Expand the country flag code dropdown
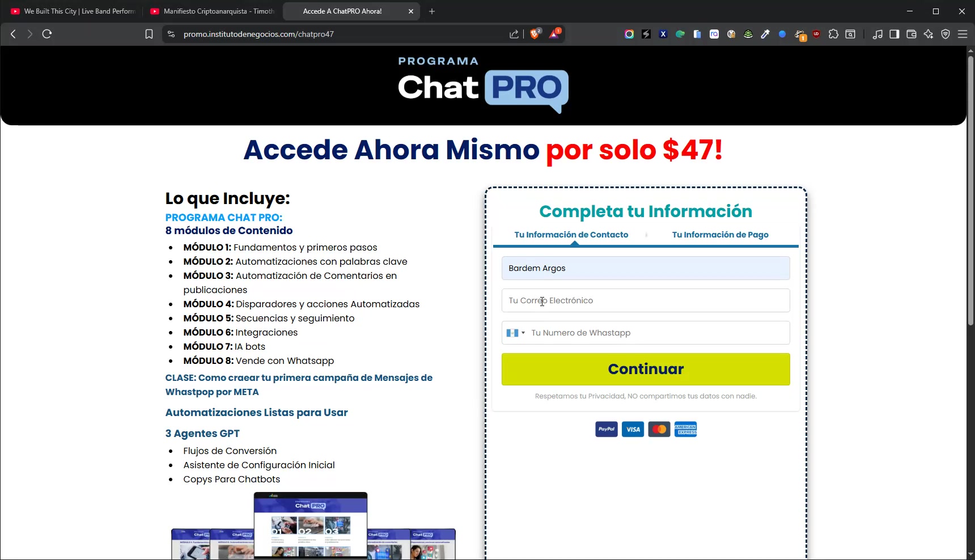 pyautogui.click(x=516, y=333)
